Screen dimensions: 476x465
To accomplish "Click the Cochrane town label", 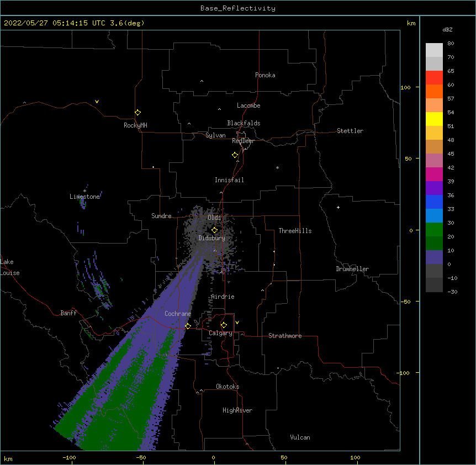I will tap(178, 314).
